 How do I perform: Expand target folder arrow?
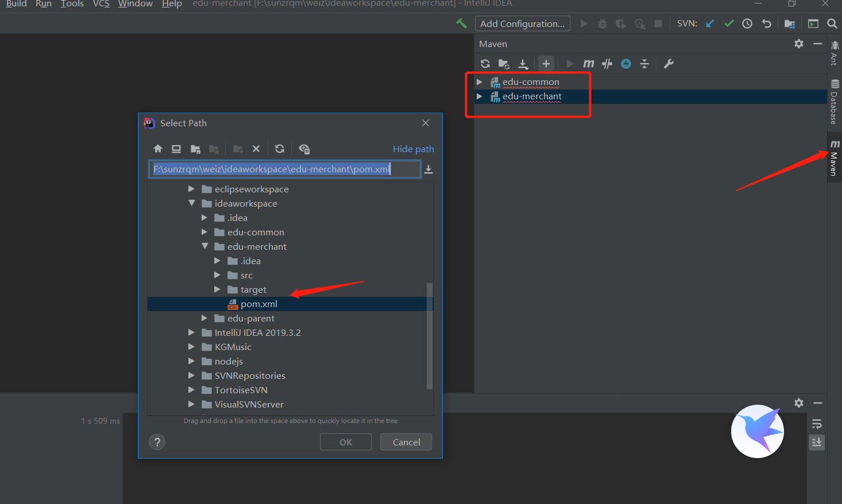point(217,289)
